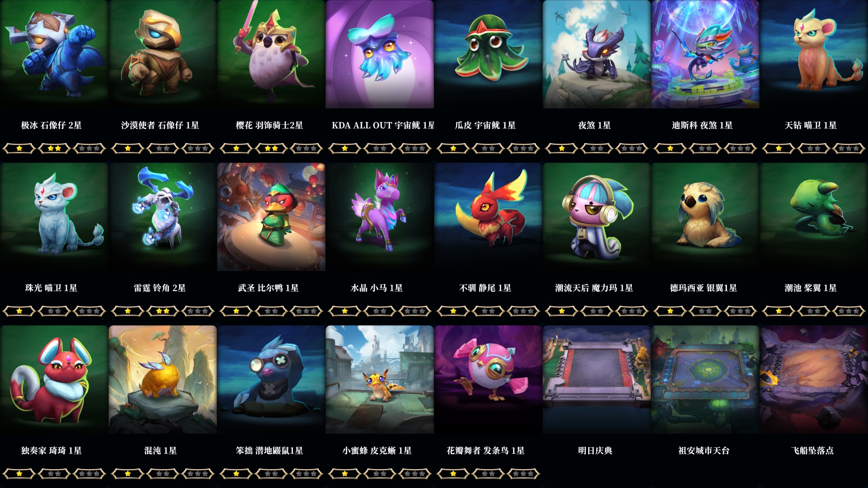Select the 迪斯科 夜煞 dragon portrait

[x=705, y=54]
